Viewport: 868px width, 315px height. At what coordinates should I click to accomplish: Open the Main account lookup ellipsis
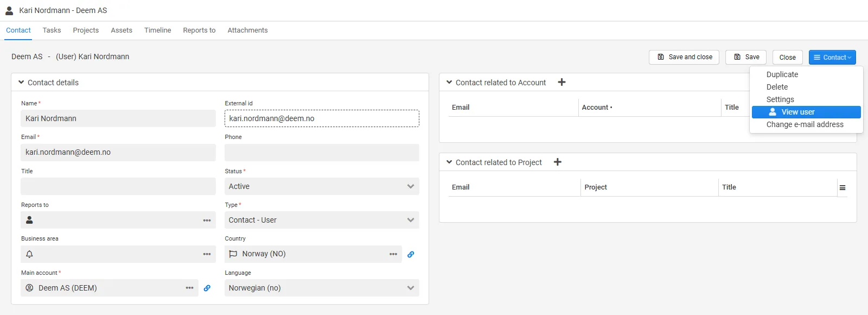coord(189,288)
